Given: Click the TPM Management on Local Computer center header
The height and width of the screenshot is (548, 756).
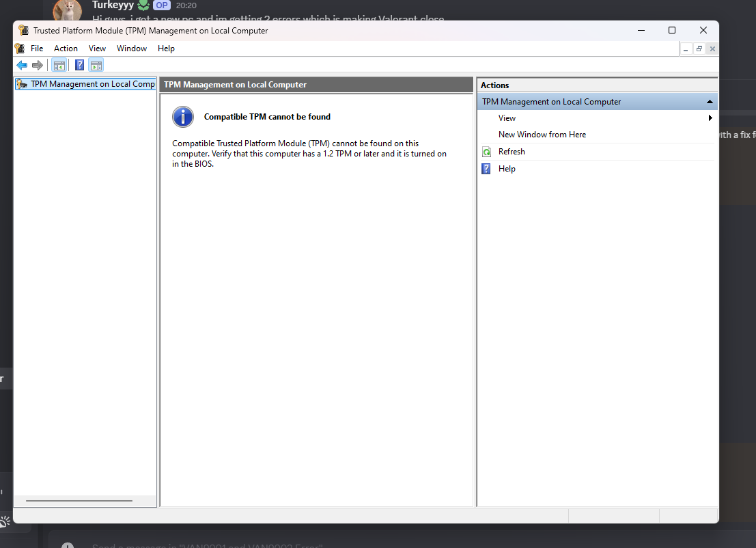Looking at the screenshot, I should tap(316, 85).
